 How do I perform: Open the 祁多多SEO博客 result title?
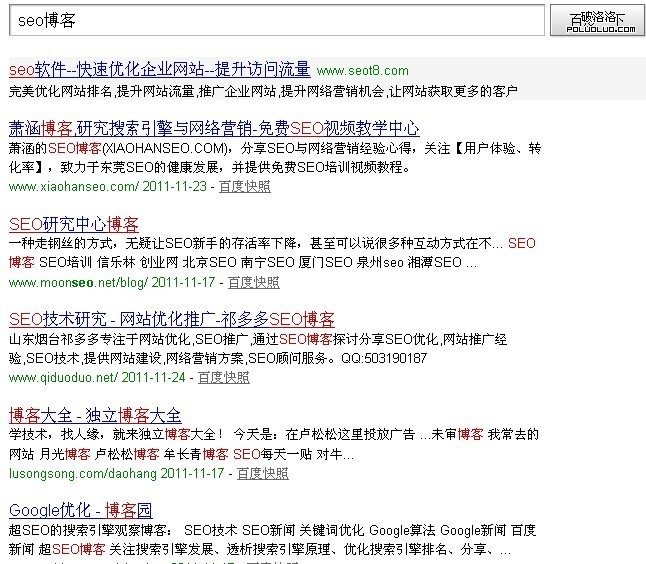click(171, 320)
